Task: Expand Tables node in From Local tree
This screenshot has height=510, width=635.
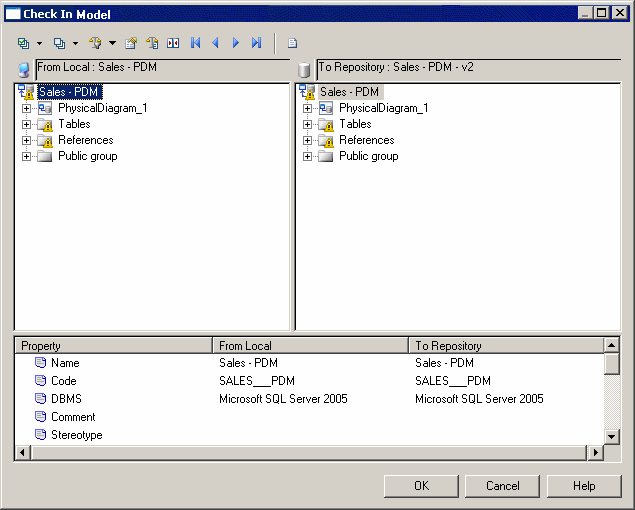Action: click(27, 124)
